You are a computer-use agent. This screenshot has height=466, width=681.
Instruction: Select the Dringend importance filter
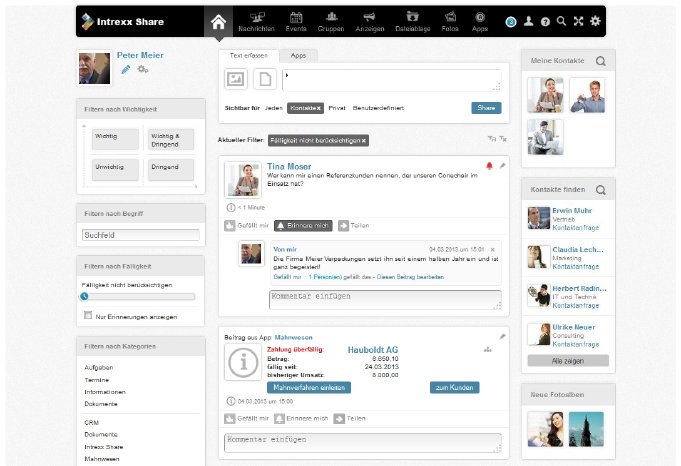171,169
